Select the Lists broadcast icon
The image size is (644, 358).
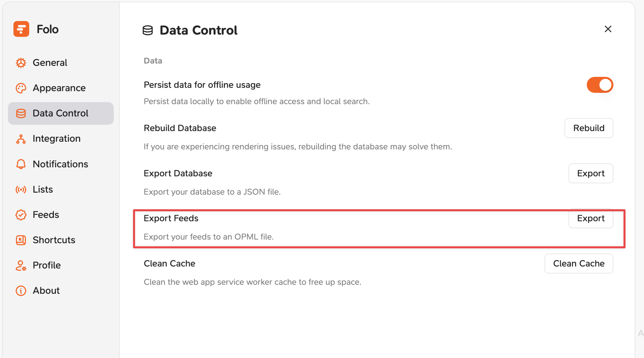pos(21,190)
